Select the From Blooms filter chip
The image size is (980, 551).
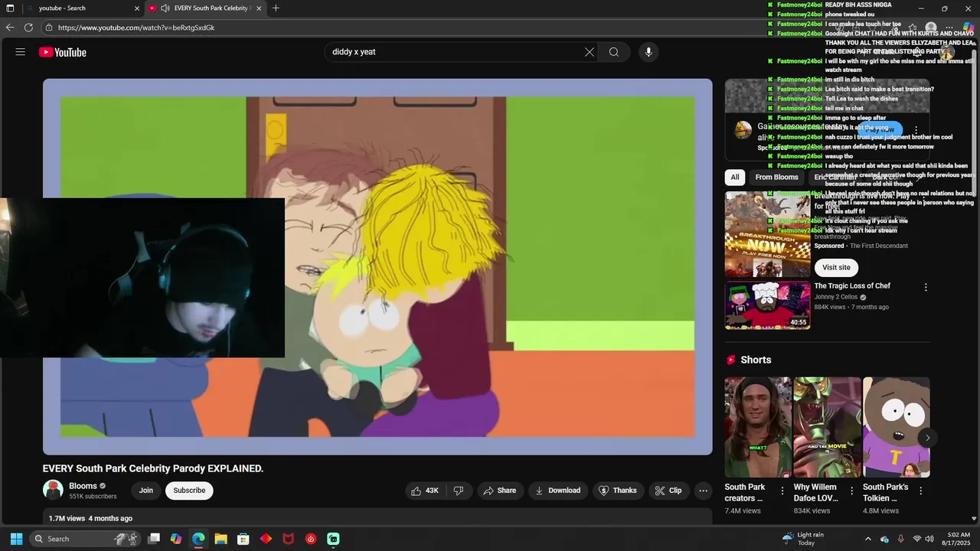(776, 177)
